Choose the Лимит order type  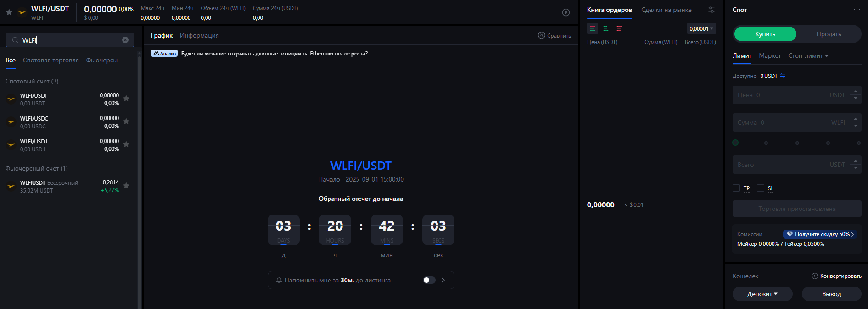click(742, 55)
